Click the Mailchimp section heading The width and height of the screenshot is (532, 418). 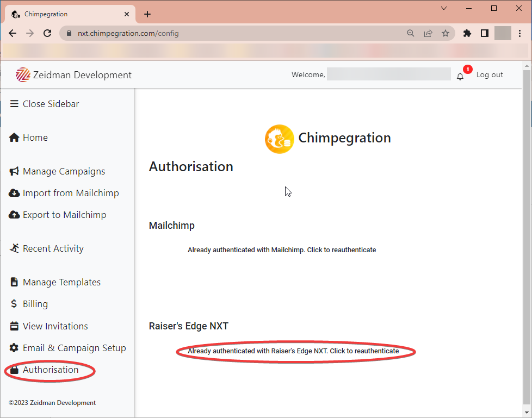point(172,226)
